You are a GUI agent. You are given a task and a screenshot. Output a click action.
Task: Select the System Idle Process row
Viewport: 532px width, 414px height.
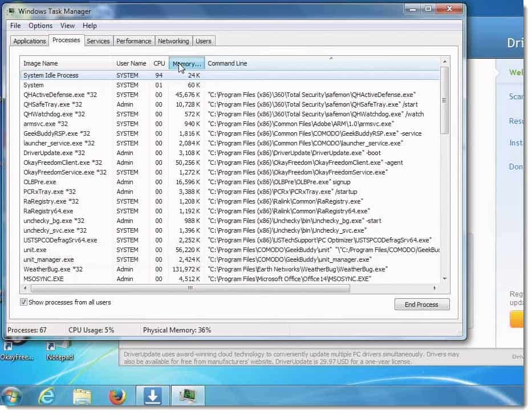tap(230, 75)
